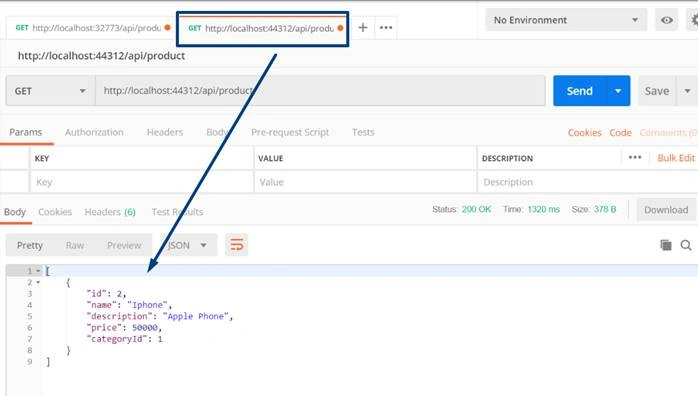Open the GET method dropdown
Screen dimensions: 698x396
(x=50, y=91)
